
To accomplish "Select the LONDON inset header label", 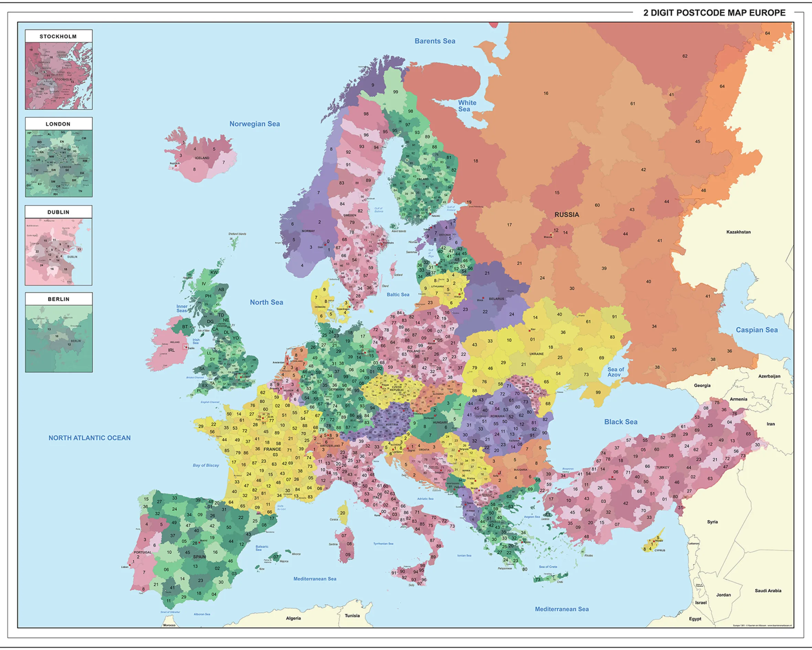I will pos(58,124).
